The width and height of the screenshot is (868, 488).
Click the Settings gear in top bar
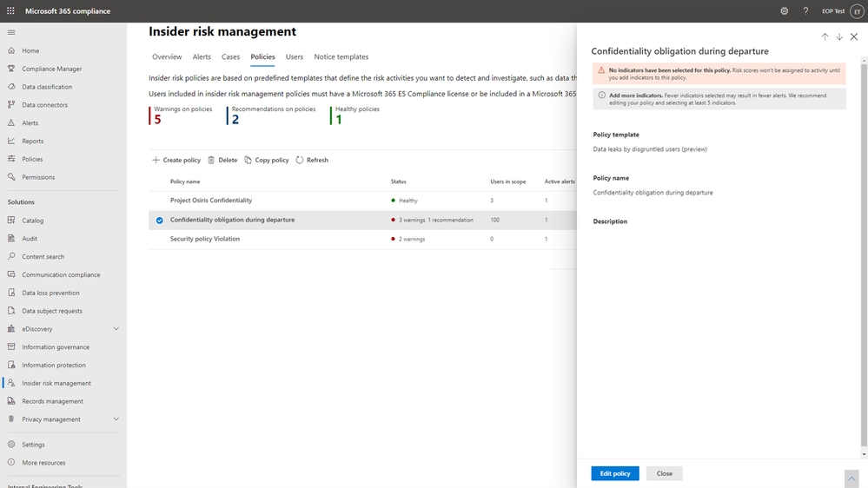(785, 11)
